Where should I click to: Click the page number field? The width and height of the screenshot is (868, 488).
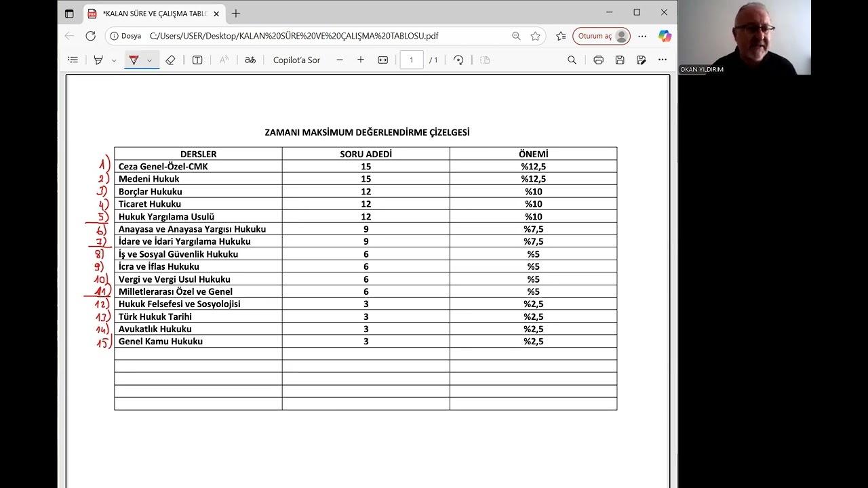412,60
